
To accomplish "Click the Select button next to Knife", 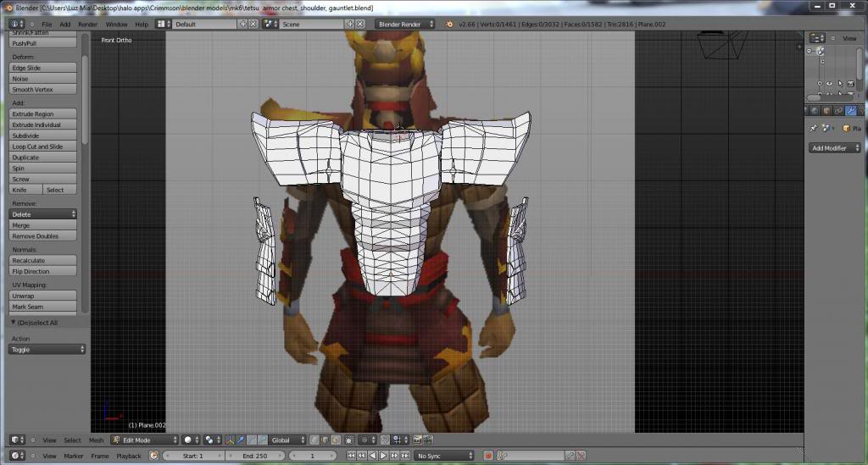I will (x=59, y=191).
